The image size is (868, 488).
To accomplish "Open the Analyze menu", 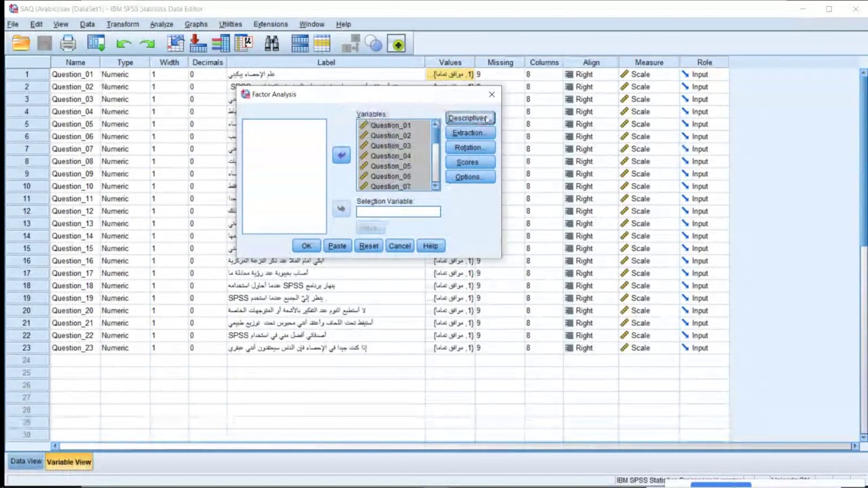I will click(x=161, y=24).
